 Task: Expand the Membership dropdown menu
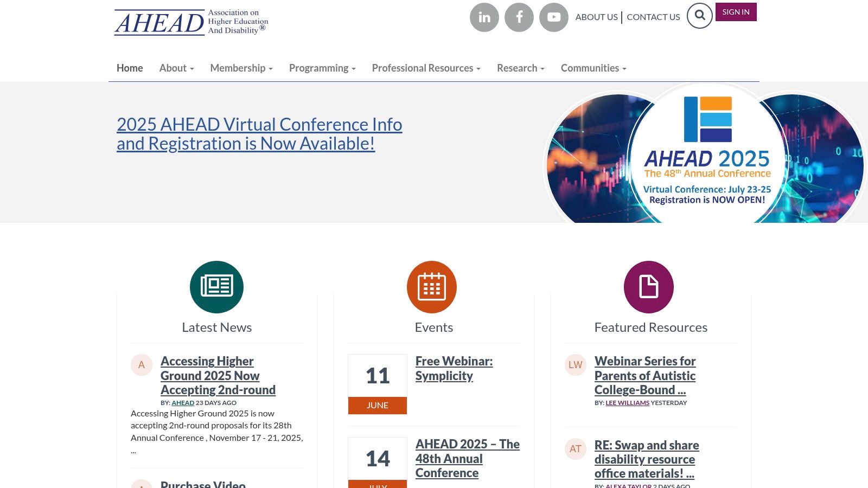tap(241, 68)
